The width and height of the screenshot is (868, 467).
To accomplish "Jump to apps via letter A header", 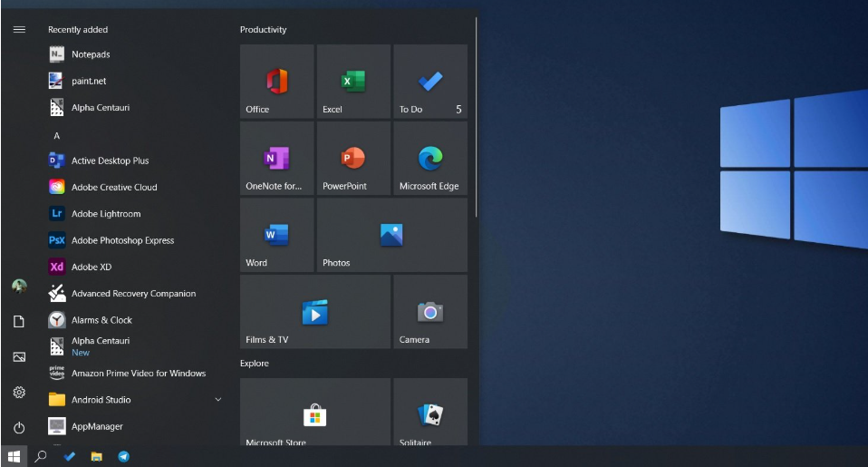I will 56,136.
